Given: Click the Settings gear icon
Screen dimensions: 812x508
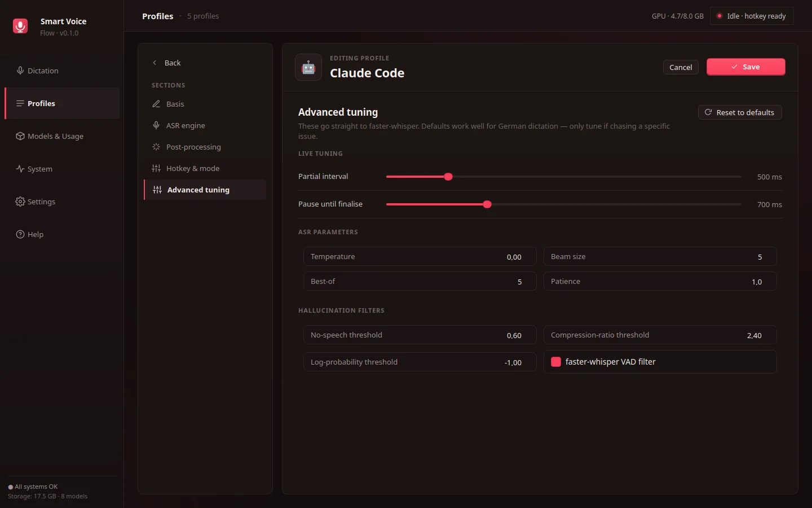Looking at the screenshot, I should point(20,202).
